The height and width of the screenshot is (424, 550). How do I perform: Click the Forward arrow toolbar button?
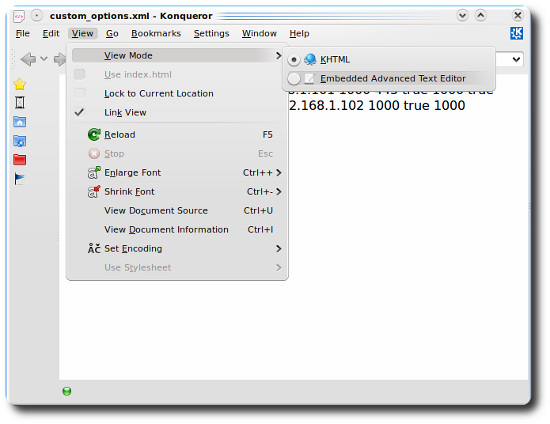pos(60,59)
